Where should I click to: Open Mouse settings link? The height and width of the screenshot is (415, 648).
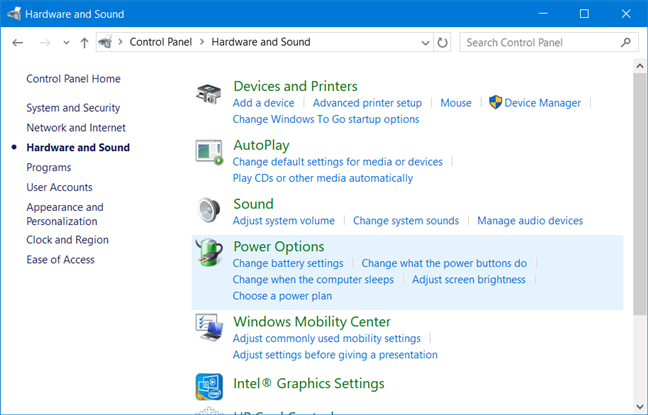(456, 103)
